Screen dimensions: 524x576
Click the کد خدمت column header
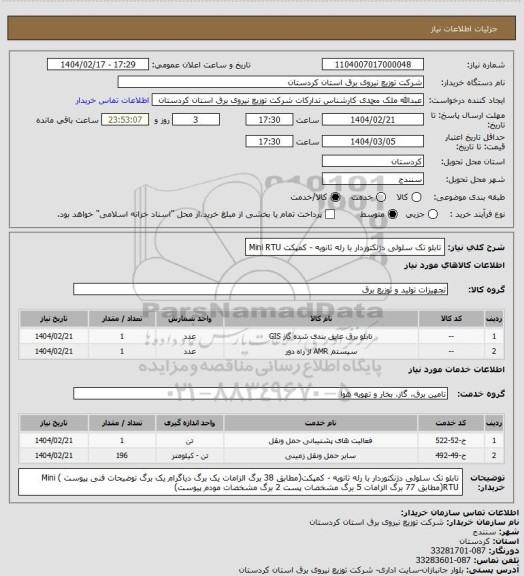coord(451,423)
